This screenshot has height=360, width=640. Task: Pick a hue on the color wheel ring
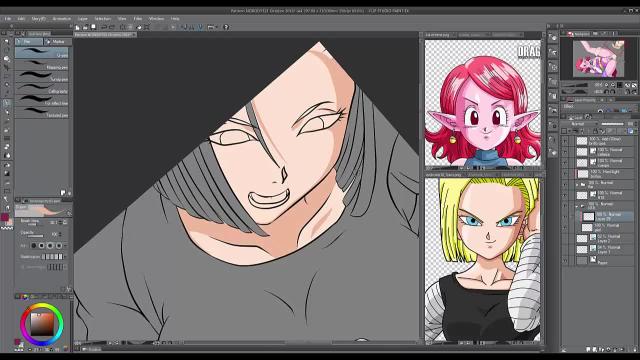pos(42,305)
